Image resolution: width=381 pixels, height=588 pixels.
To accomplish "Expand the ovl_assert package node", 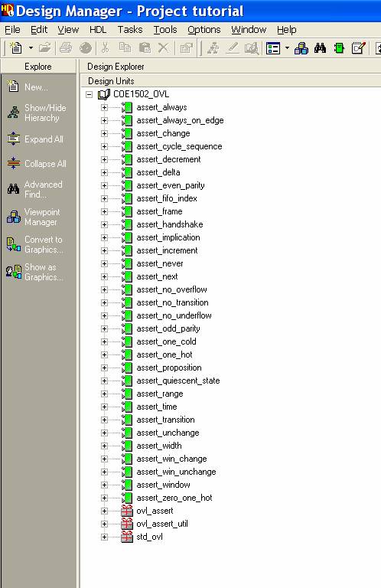I will 104,511.
